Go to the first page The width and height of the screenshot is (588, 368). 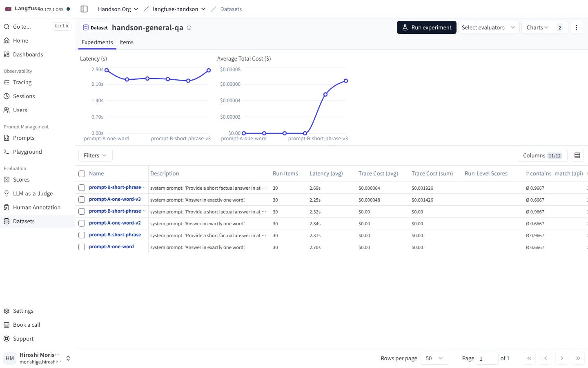tap(529, 358)
